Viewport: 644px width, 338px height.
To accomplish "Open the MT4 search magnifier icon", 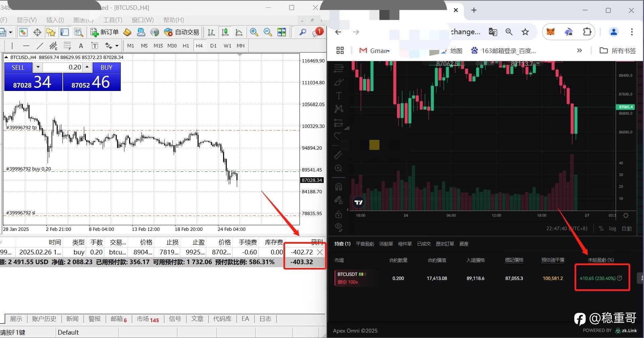I will click(x=303, y=32).
